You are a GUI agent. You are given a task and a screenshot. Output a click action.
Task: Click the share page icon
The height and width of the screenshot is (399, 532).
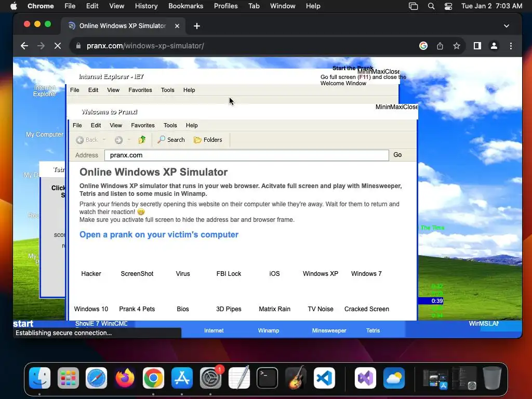(440, 46)
